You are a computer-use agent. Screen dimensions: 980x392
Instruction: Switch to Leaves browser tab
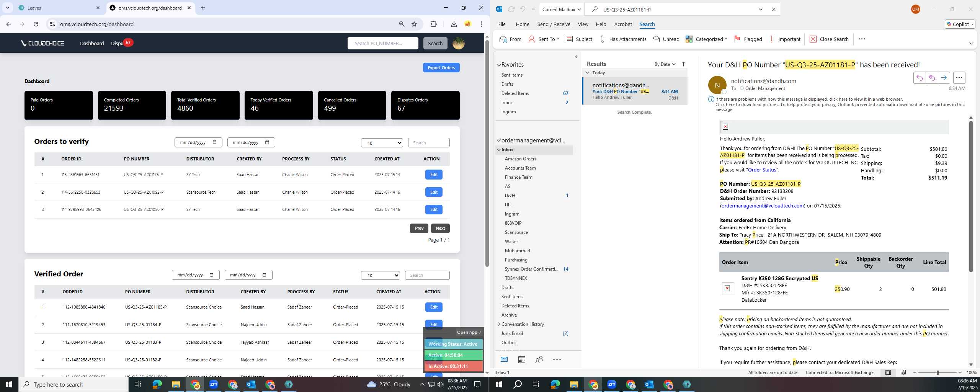tap(58, 8)
